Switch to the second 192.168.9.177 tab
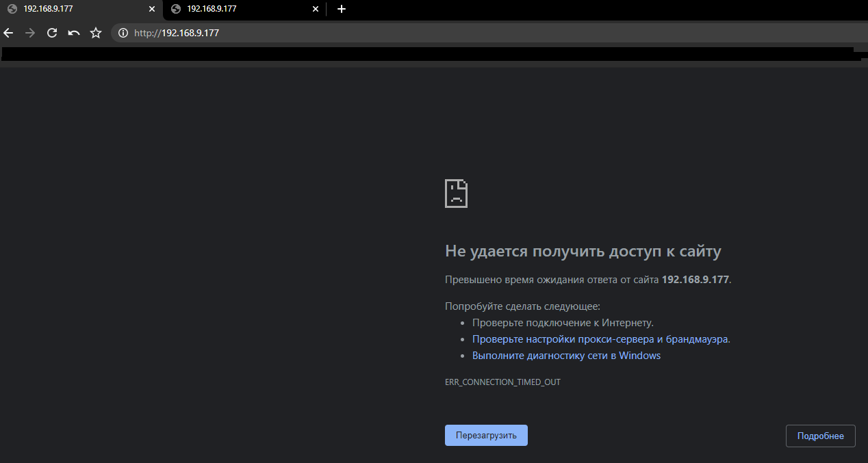This screenshot has height=463, width=868. (x=245, y=9)
